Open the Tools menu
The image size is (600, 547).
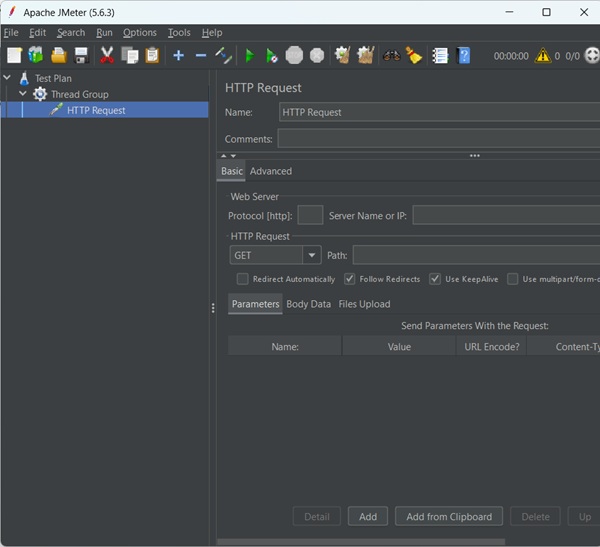(x=179, y=33)
